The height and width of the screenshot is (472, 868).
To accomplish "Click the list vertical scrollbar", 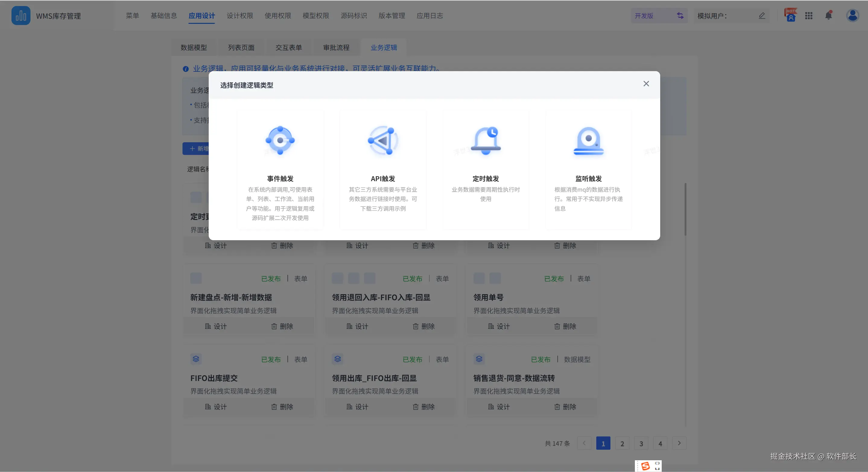I will coord(685,209).
